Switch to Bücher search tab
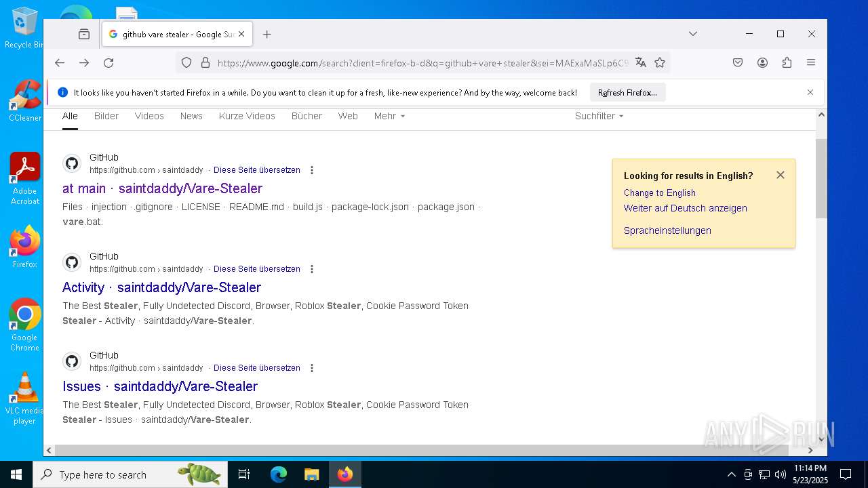This screenshot has width=868, height=488. click(307, 117)
